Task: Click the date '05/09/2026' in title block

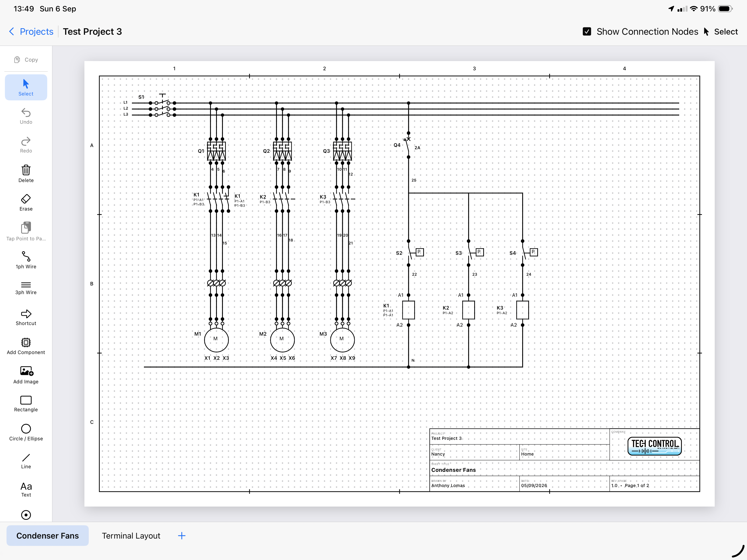Action: click(x=534, y=485)
